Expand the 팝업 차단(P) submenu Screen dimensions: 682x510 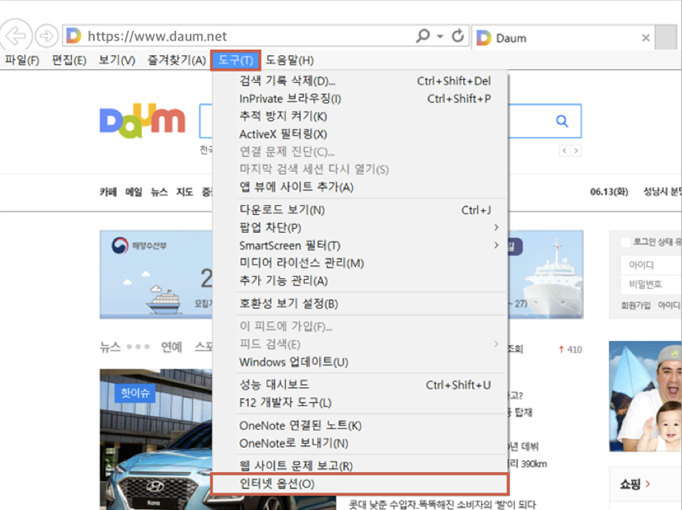click(360, 227)
